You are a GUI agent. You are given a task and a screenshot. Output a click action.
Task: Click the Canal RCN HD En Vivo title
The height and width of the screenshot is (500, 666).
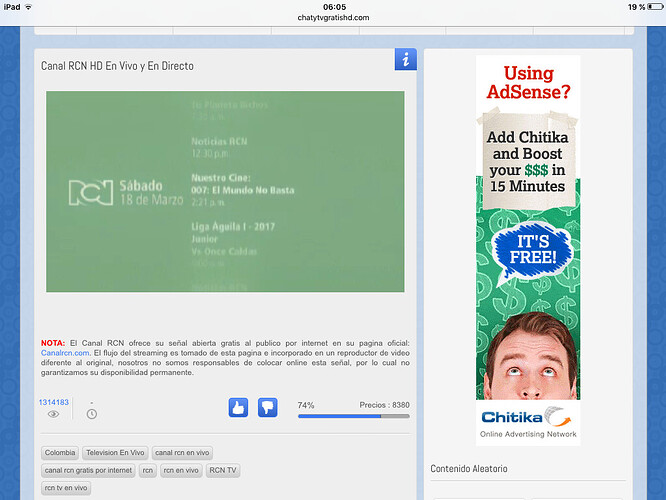tap(117, 66)
